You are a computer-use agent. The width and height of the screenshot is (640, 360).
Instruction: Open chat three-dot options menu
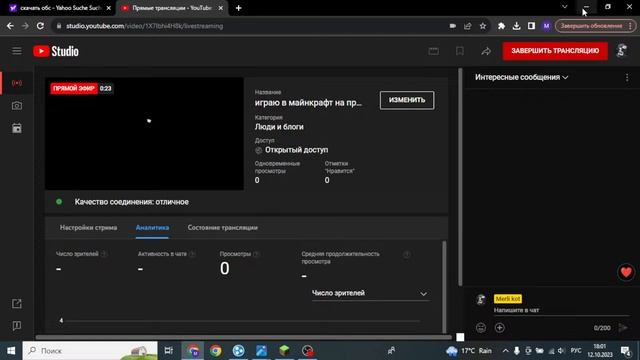(627, 77)
